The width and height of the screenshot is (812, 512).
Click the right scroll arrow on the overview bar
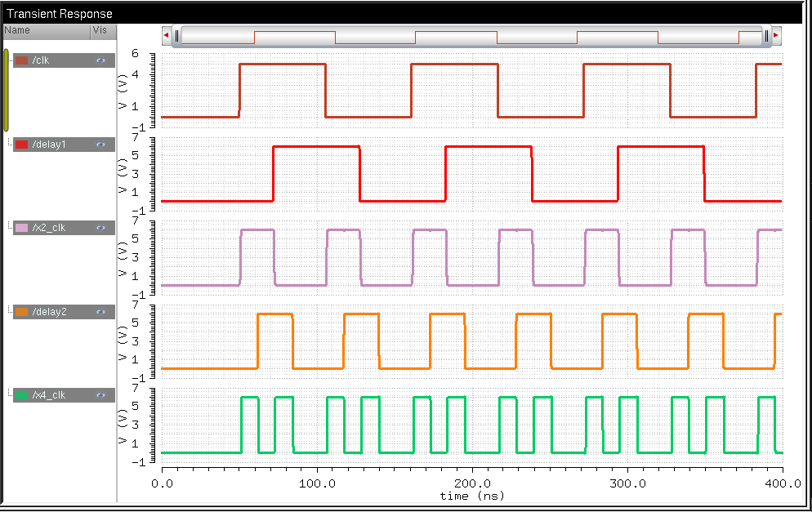[x=776, y=36]
